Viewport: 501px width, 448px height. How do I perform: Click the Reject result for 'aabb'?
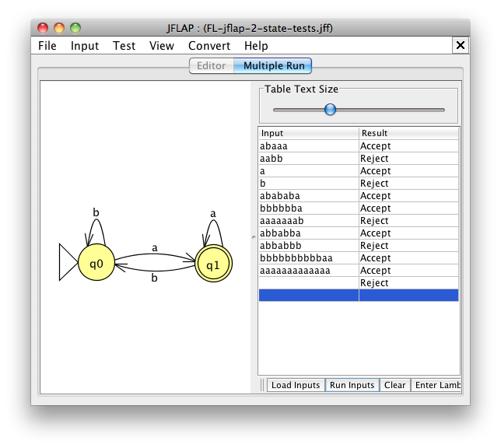pyautogui.click(x=408, y=159)
